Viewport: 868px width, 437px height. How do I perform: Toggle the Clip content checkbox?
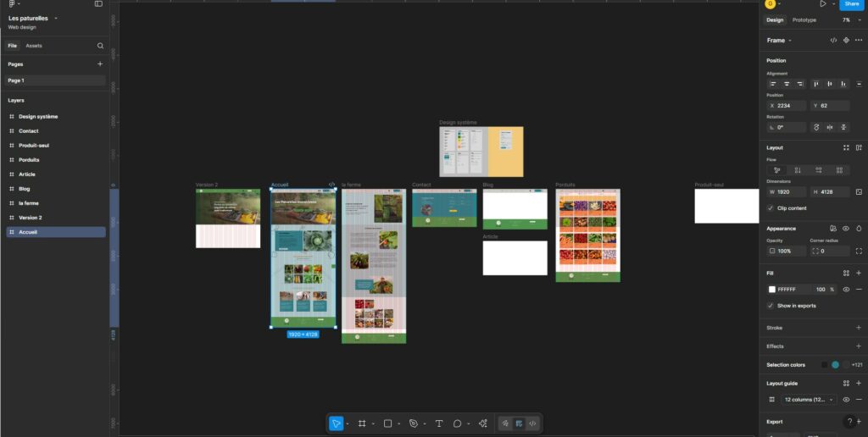(771, 207)
